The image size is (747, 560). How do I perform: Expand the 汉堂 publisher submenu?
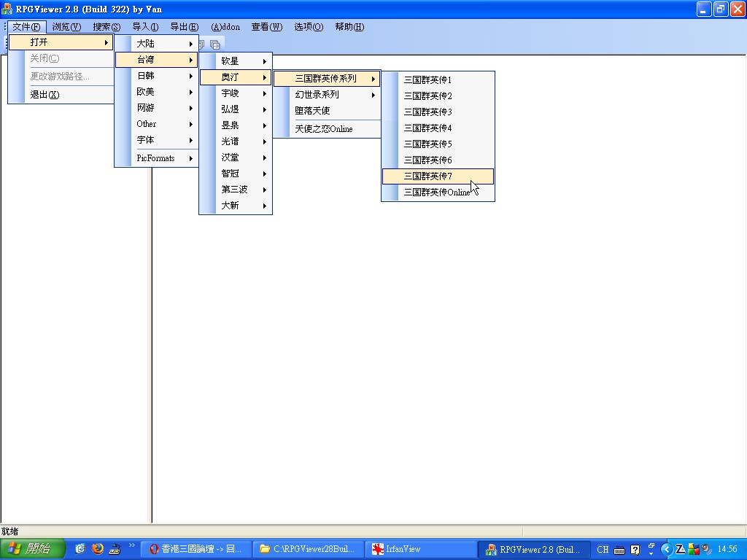coord(236,157)
